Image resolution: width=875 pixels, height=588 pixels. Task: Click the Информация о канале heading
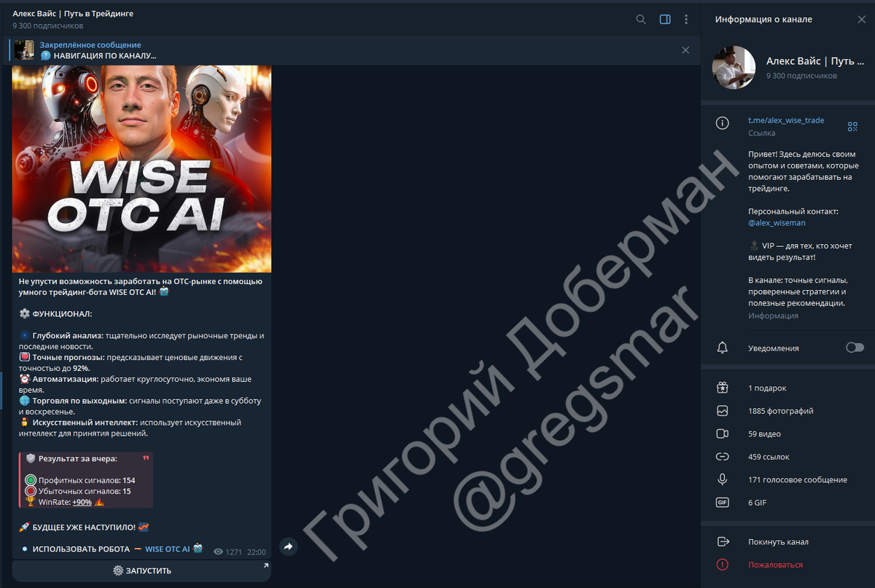coord(763,20)
